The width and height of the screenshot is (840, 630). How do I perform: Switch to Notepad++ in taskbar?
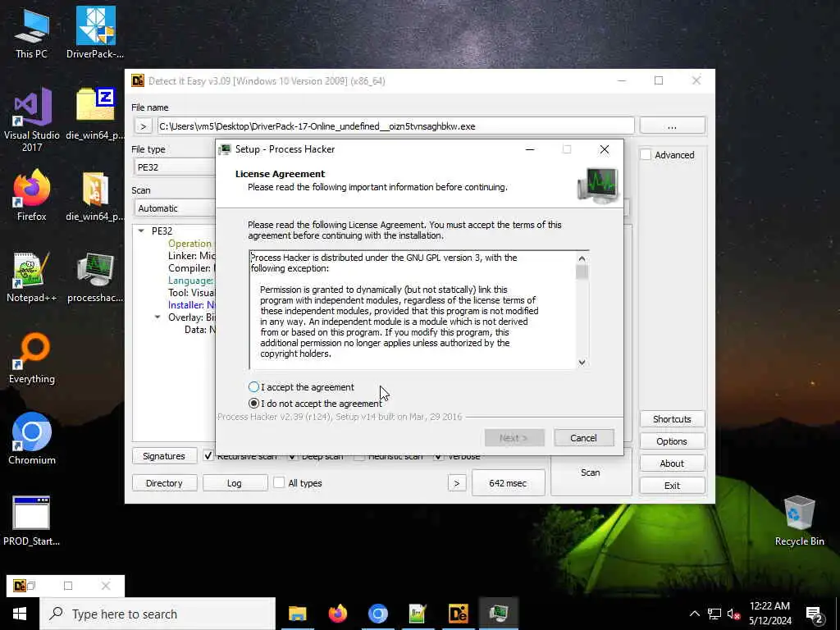418,614
